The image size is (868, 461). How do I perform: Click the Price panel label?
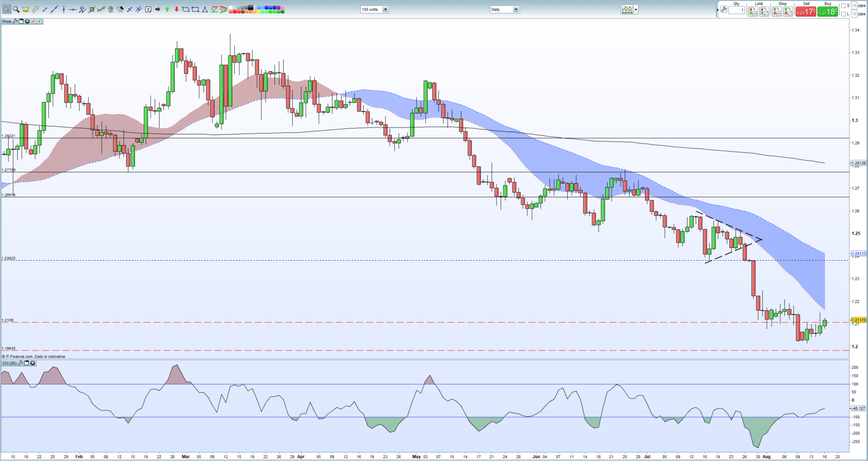coord(7,21)
